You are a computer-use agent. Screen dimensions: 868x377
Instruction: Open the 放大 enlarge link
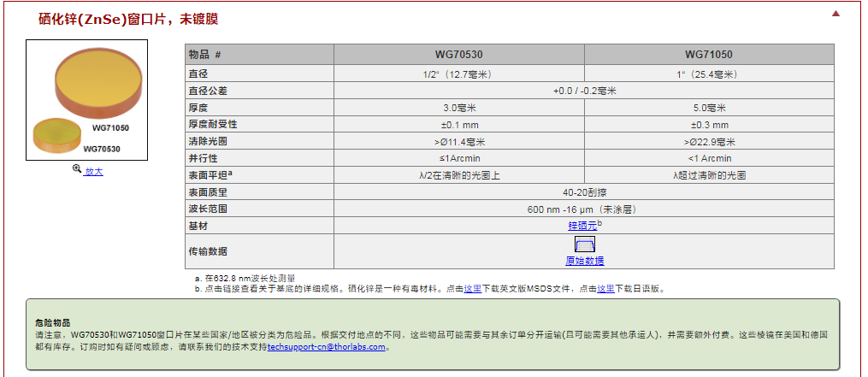click(93, 171)
